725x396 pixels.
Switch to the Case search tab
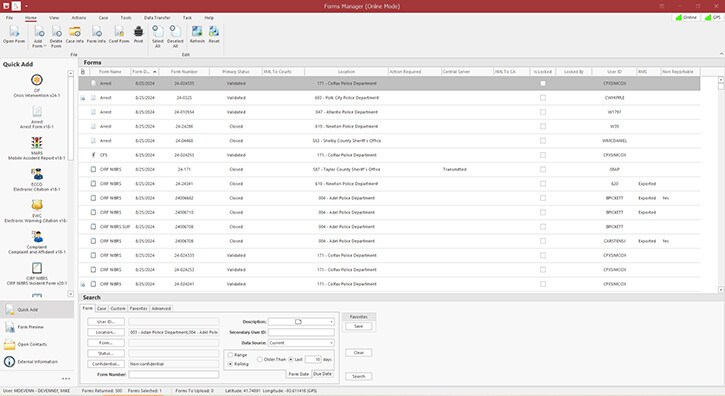[102, 308]
